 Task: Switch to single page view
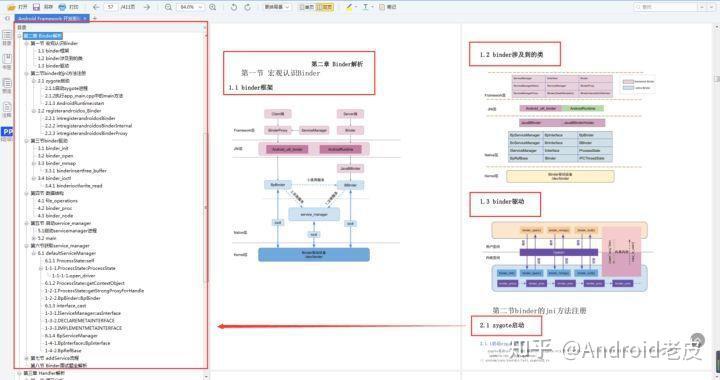pyautogui.click(x=307, y=7)
